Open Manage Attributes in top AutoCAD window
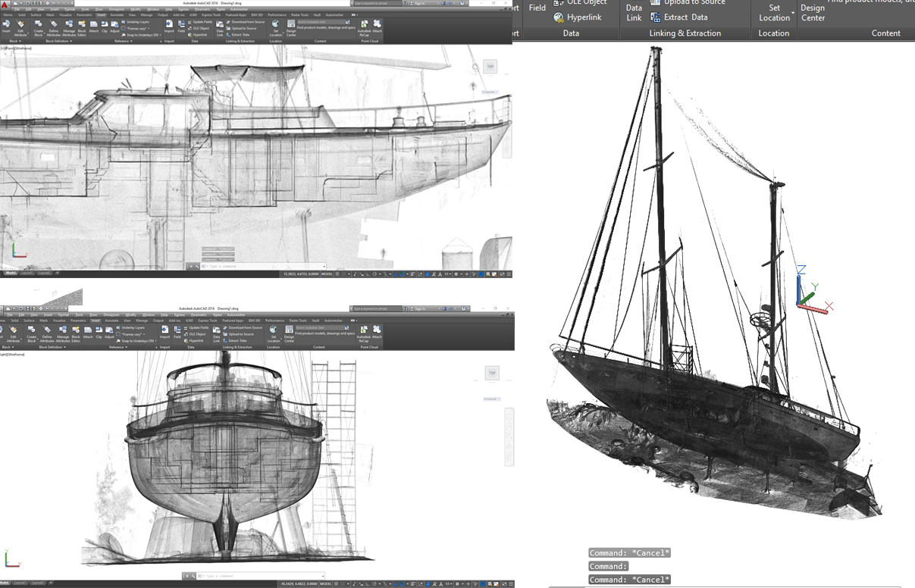The height and width of the screenshot is (588, 915). [x=70, y=27]
